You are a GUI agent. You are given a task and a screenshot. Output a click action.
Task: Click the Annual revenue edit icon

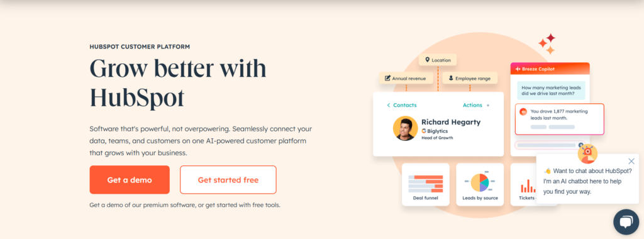(x=387, y=78)
